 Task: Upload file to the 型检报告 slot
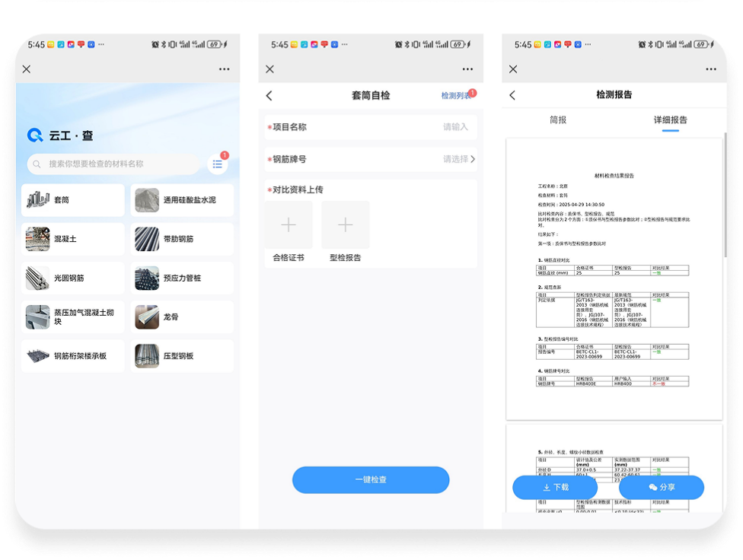345,225
